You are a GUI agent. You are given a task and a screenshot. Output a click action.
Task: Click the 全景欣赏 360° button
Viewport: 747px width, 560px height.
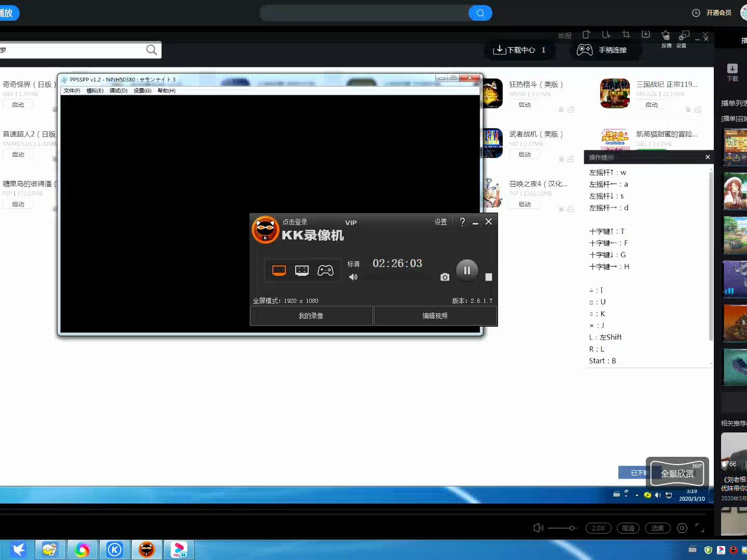click(x=677, y=473)
